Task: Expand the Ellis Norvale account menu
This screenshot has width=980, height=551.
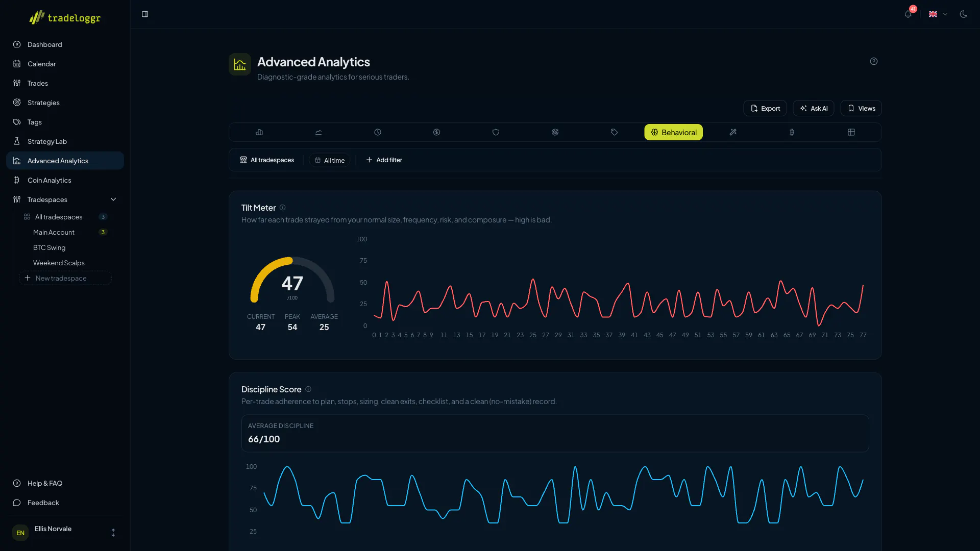Action: pyautogui.click(x=65, y=533)
